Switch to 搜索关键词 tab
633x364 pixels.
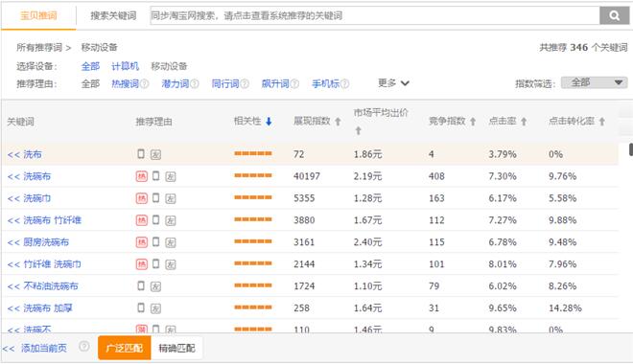pos(113,15)
